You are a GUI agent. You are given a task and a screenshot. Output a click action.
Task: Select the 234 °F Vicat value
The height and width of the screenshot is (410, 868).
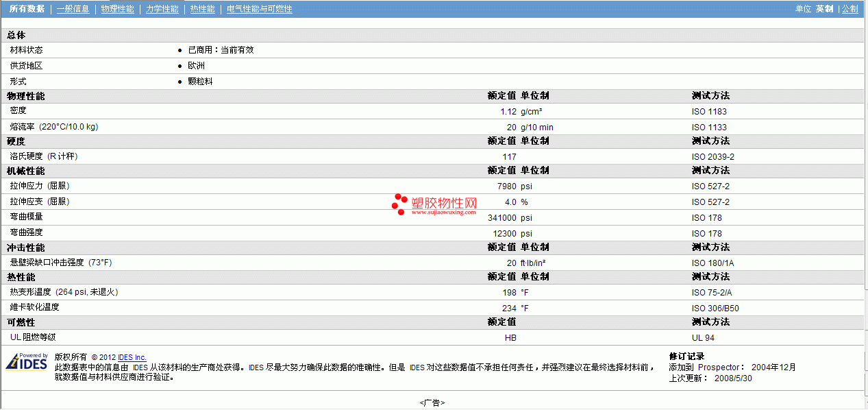click(x=515, y=308)
